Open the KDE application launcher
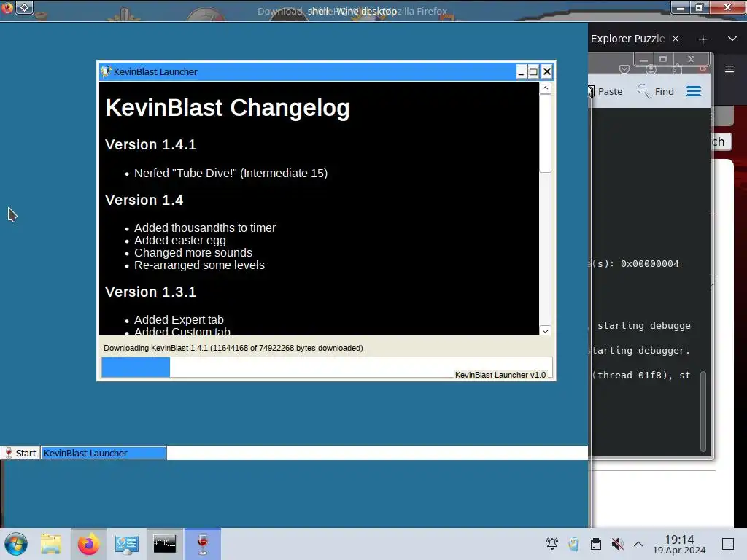 (16, 544)
